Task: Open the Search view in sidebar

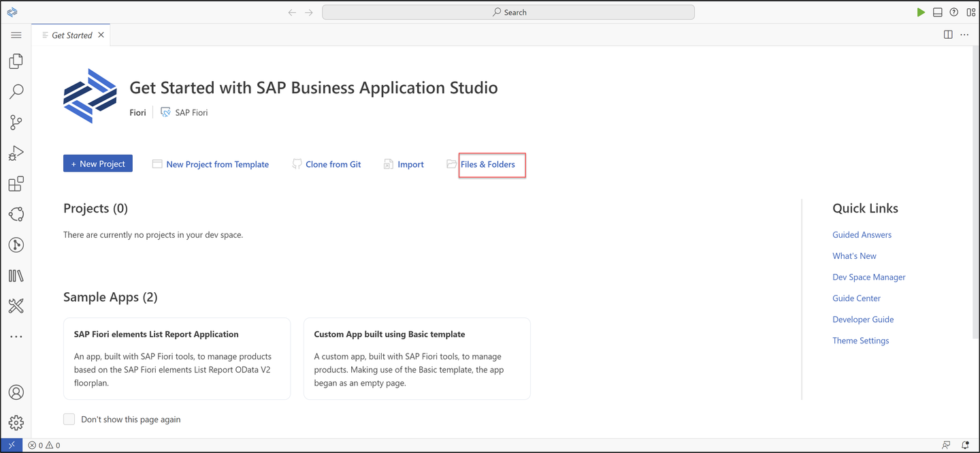Action: pyautogui.click(x=16, y=92)
